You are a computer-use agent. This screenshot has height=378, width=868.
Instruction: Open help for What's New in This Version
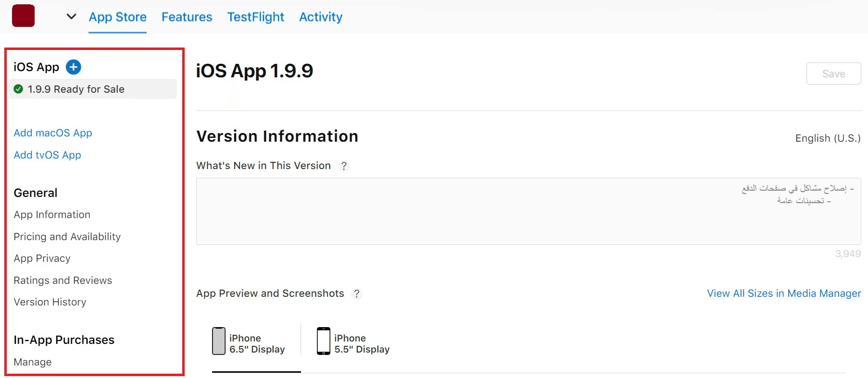pyautogui.click(x=343, y=166)
